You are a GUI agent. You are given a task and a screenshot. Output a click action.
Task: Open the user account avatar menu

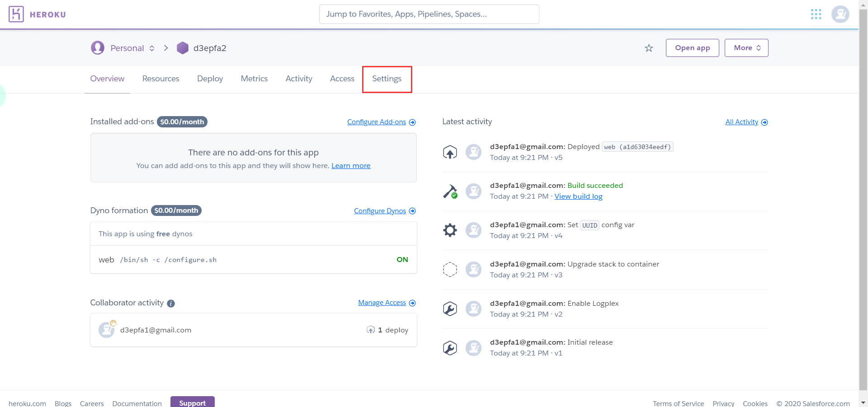840,14
